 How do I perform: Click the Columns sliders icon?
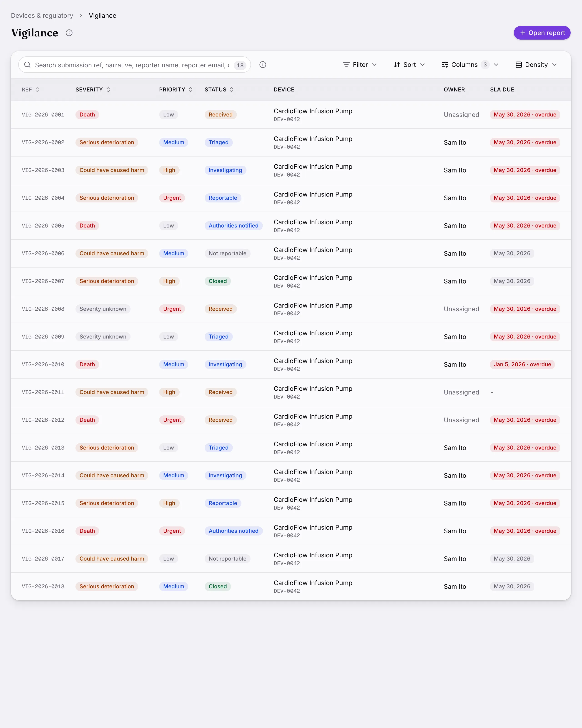445,65
